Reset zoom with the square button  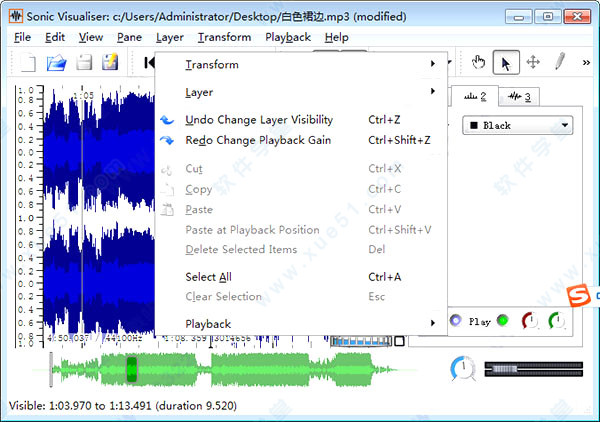point(399,341)
